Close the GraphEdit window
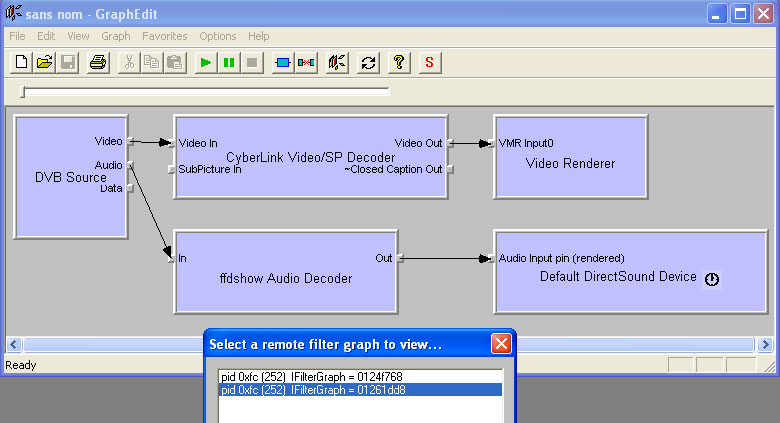780x423 pixels. pos(763,14)
